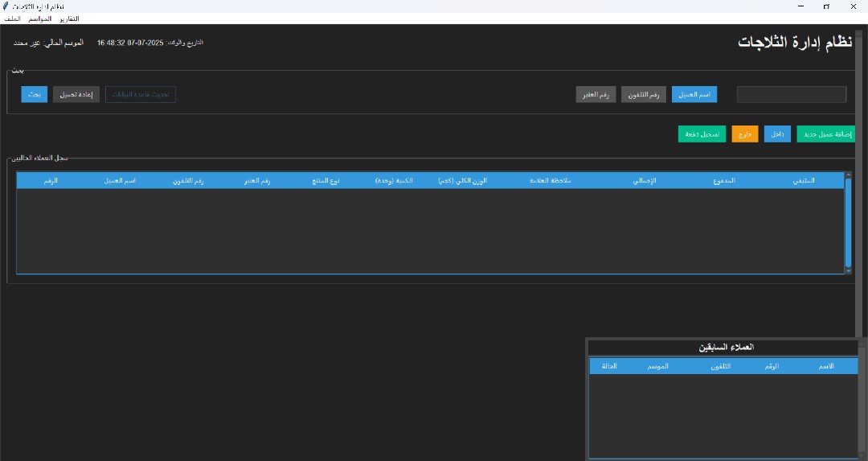Select search by رقم التلفون (phone number)
Screen dimensions: 868x461
click(644, 94)
